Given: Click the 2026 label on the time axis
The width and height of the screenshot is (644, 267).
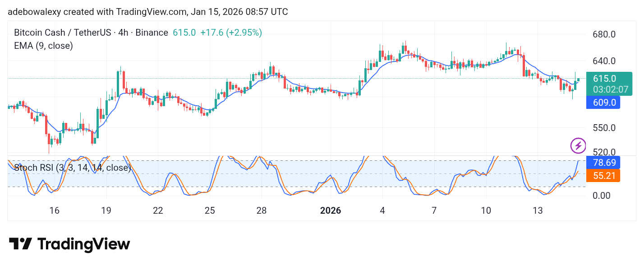Looking at the screenshot, I should click(330, 211).
